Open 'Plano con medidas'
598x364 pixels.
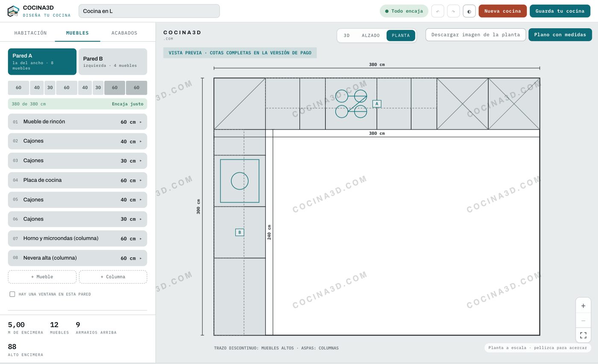(x=560, y=35)
